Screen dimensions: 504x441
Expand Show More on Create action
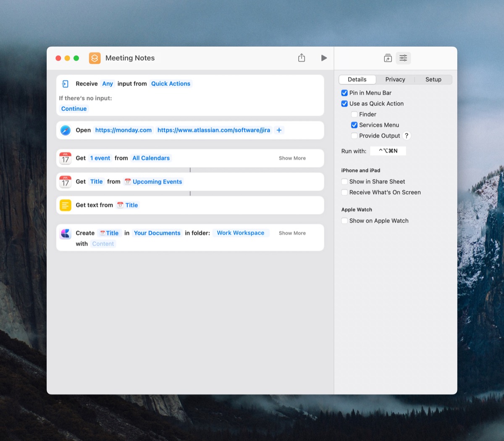(292, 233)
